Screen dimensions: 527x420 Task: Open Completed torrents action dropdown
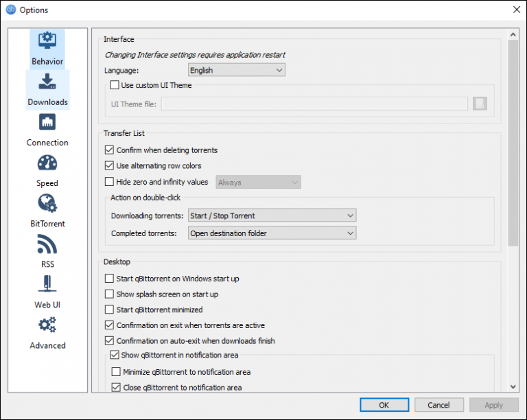[x=272, y=233]
